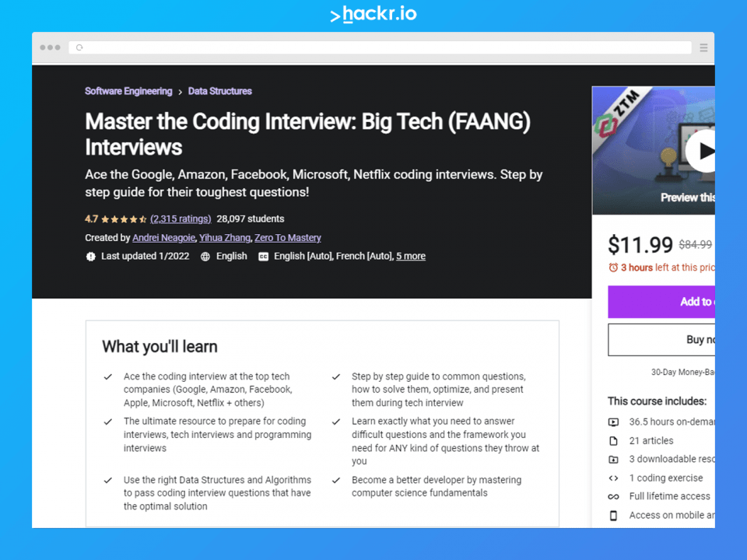Click checkmark beside 'Ace the coding interview'
Screen dimensions: 747x560
pyautogui.click(x=108, y=376)
